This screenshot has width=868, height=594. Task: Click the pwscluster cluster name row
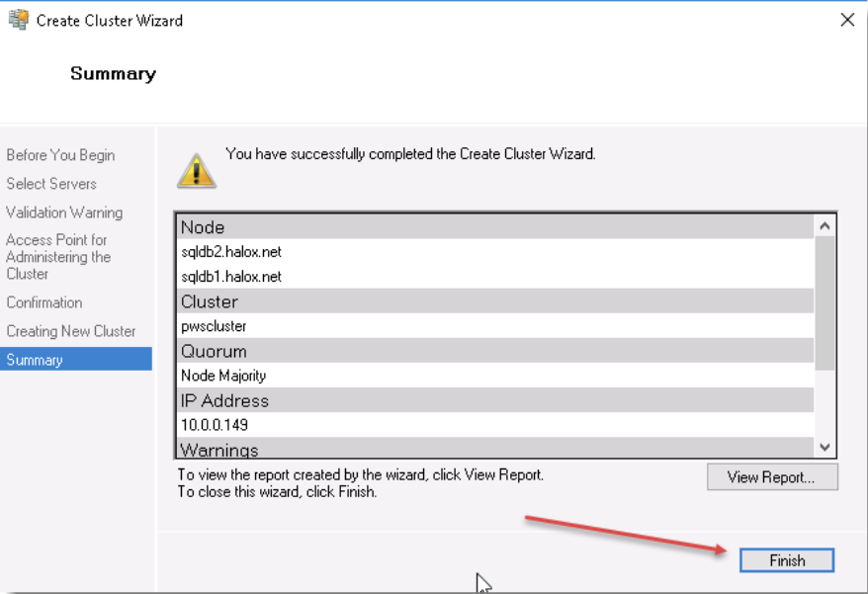[x=495, y=326]
